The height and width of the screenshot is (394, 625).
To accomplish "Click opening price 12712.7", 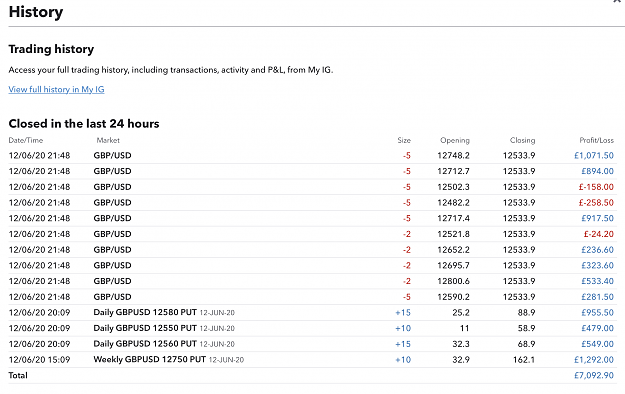I will tap(453, 171).
